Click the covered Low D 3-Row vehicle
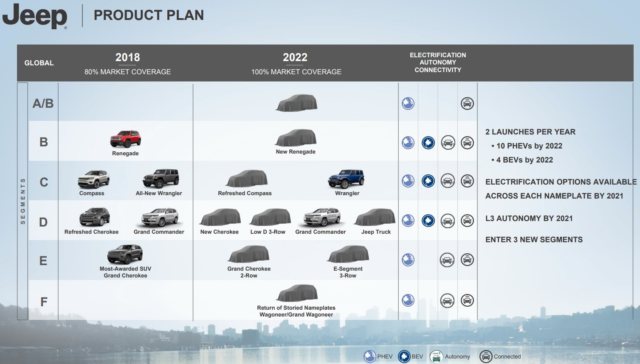640x364 pixels. pos(270,217)
